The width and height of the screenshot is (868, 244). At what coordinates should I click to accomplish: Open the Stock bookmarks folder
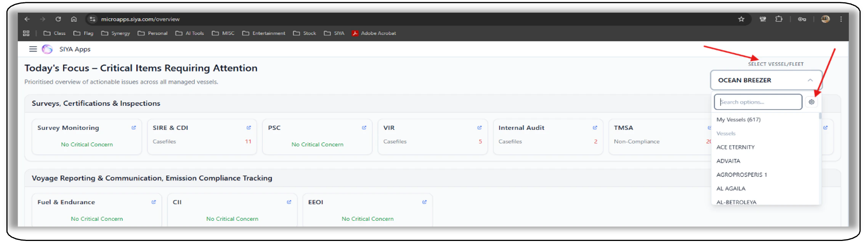(305, 33)
